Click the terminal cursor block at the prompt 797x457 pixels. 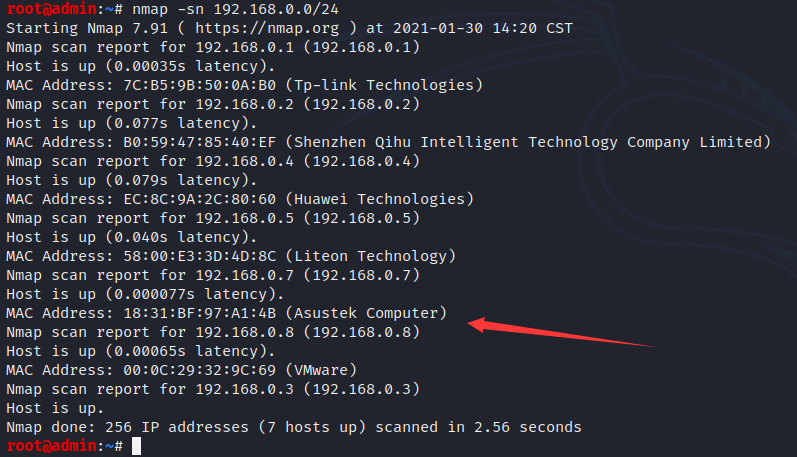136,446
